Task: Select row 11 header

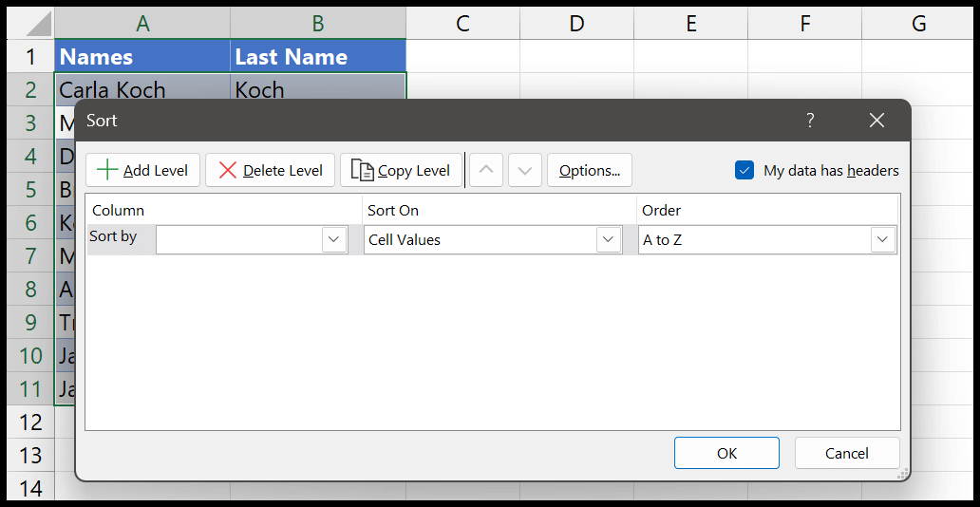Action: 30,388
